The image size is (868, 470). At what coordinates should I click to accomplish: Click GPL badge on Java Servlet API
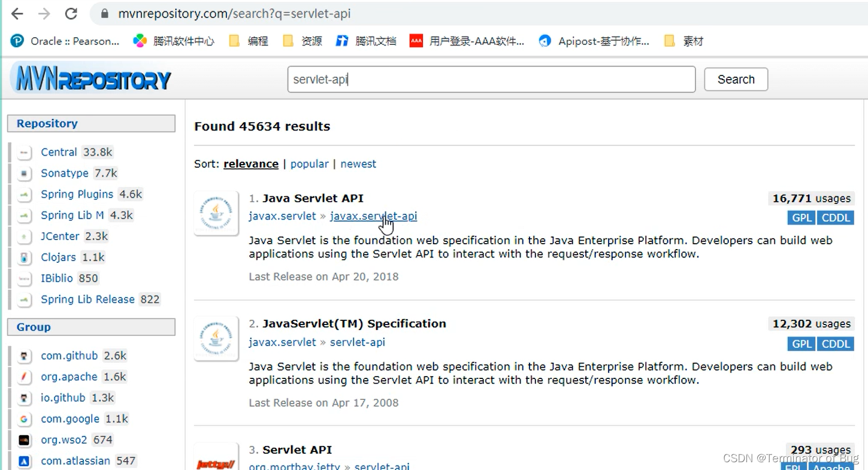(802, 218)
